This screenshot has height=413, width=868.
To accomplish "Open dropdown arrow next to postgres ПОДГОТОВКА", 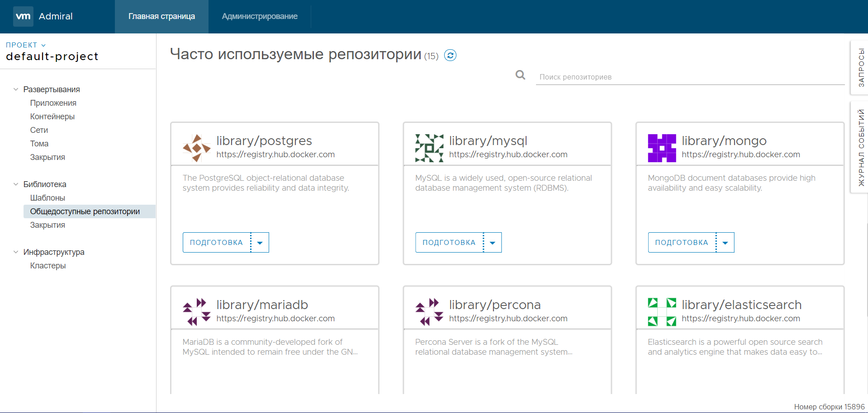I will (260, 243).
